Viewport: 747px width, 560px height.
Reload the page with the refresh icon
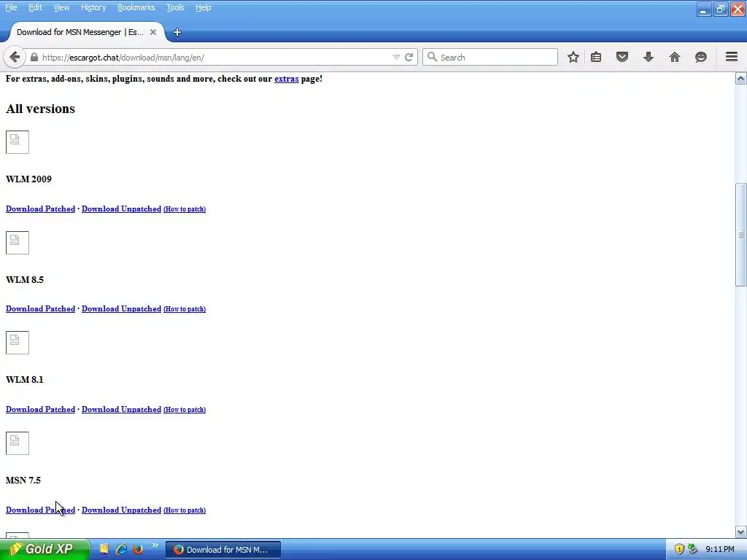(x=409, y=57)
